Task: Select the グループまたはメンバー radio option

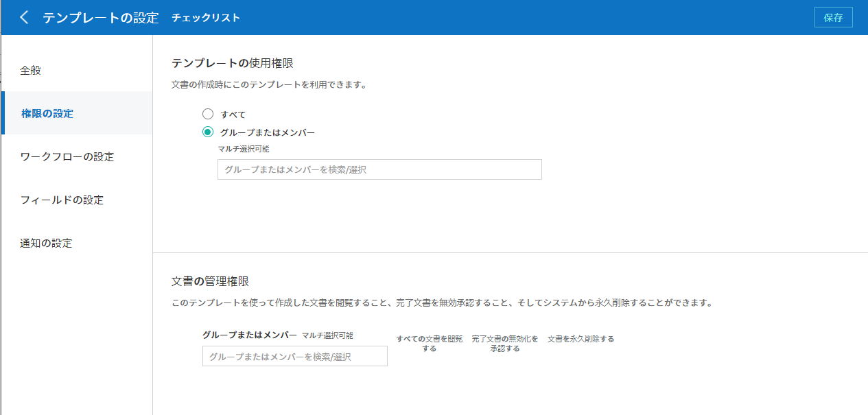Action: (208, 132)
